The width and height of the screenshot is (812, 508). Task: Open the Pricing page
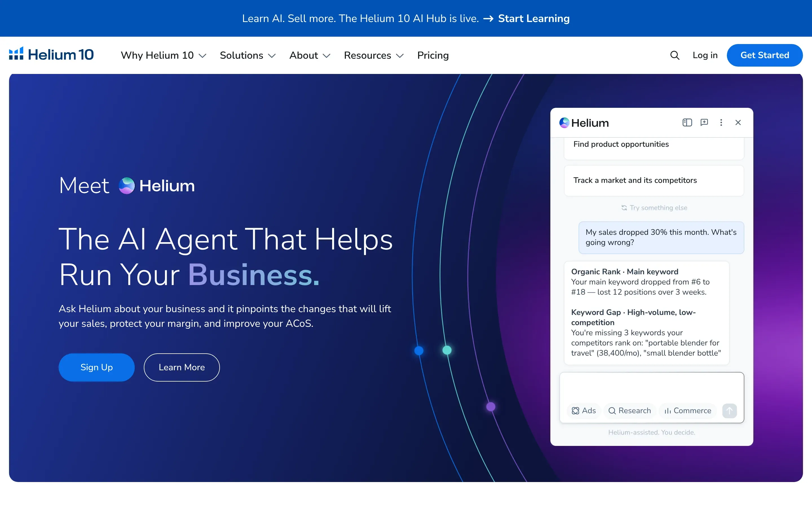coord(433,55)
